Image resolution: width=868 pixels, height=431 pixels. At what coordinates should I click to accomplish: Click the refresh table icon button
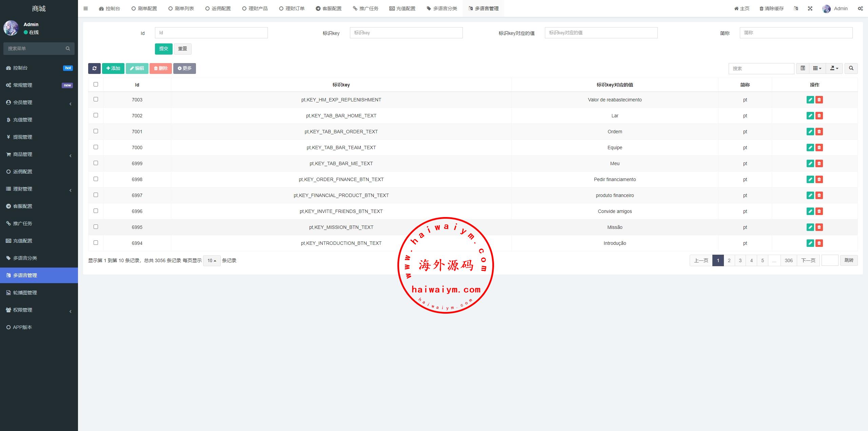point(94,68)
